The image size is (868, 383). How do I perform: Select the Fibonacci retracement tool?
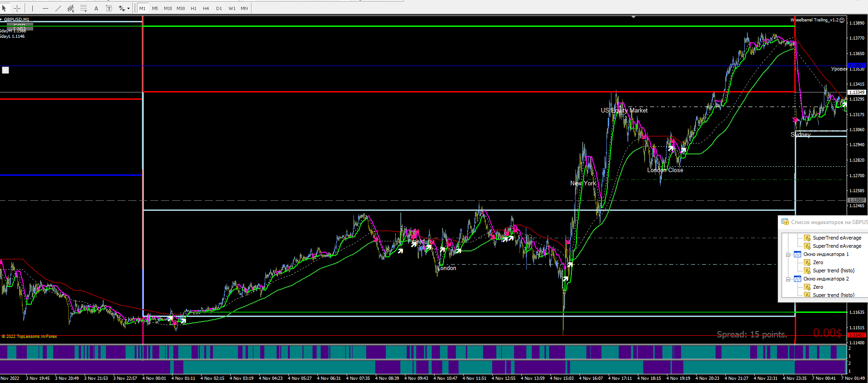click(83, 8)
